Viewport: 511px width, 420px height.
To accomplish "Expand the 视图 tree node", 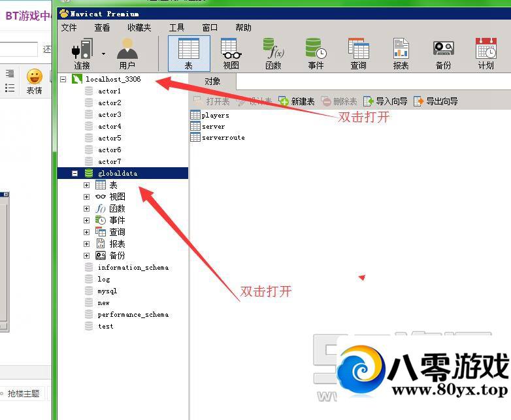I will [86, 197].
